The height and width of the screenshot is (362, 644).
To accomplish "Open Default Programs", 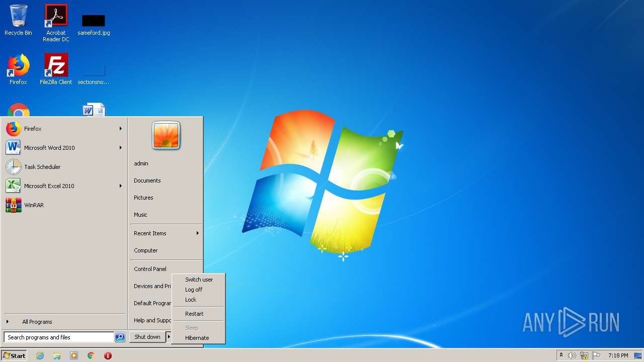I will [x=151, y=303].
